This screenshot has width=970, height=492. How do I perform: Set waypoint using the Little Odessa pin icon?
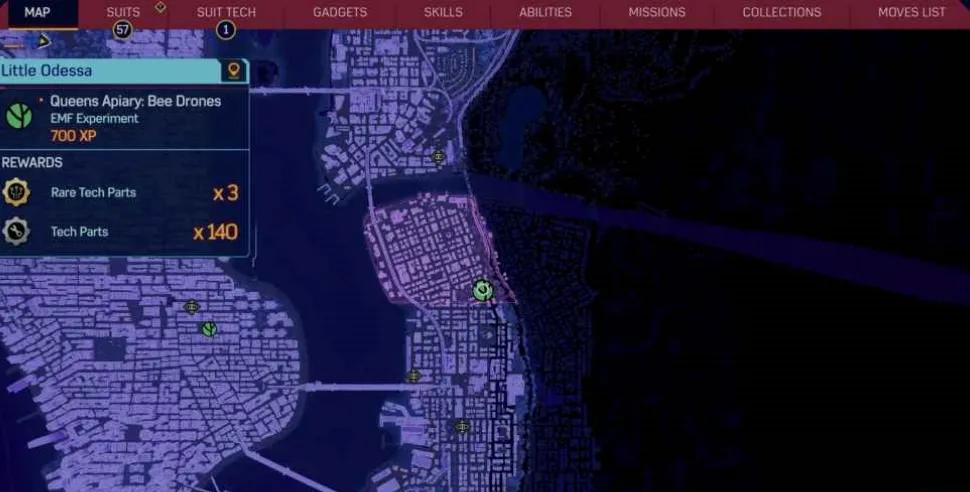click(x=234, y=71)
